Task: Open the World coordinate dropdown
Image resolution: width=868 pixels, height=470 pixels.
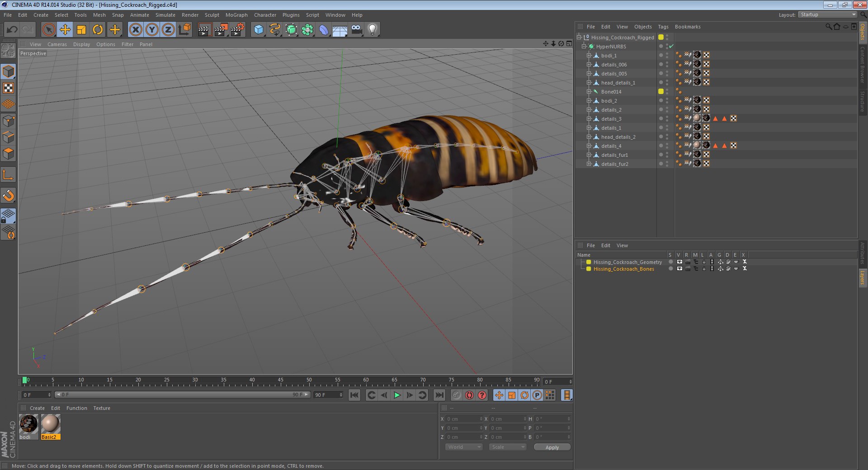Action: click(464, 447)
